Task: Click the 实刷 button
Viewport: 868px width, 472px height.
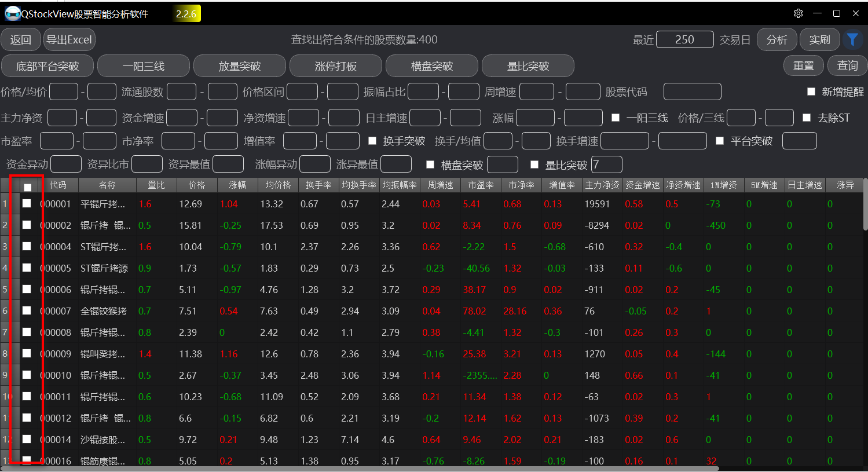Action: point(820,39)
